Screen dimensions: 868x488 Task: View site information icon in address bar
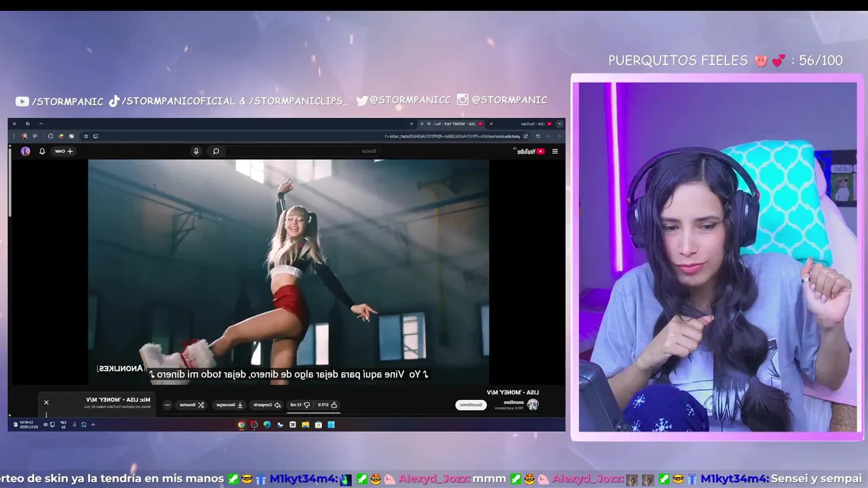[x=526, y=136]
